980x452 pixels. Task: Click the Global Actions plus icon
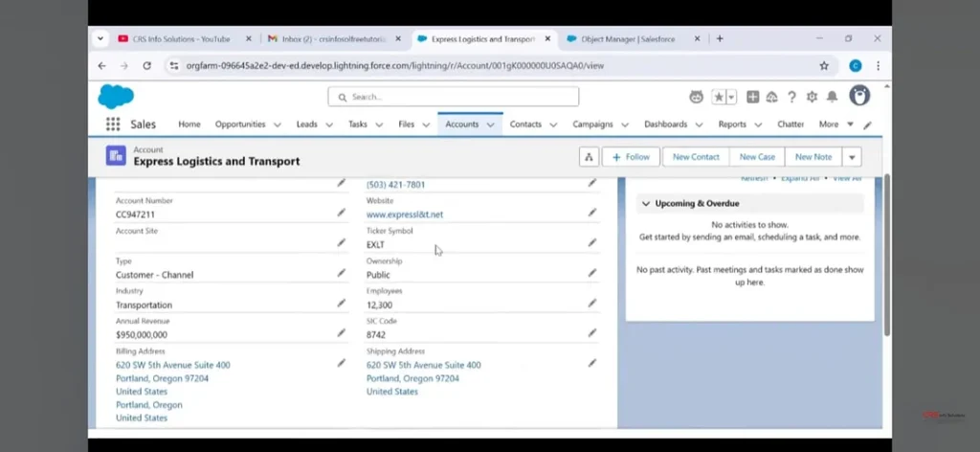753,97
